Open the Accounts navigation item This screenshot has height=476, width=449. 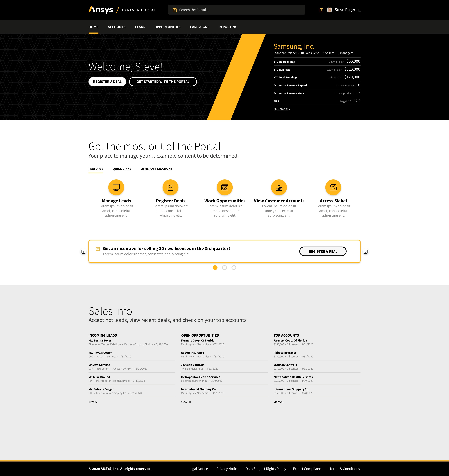117,27
